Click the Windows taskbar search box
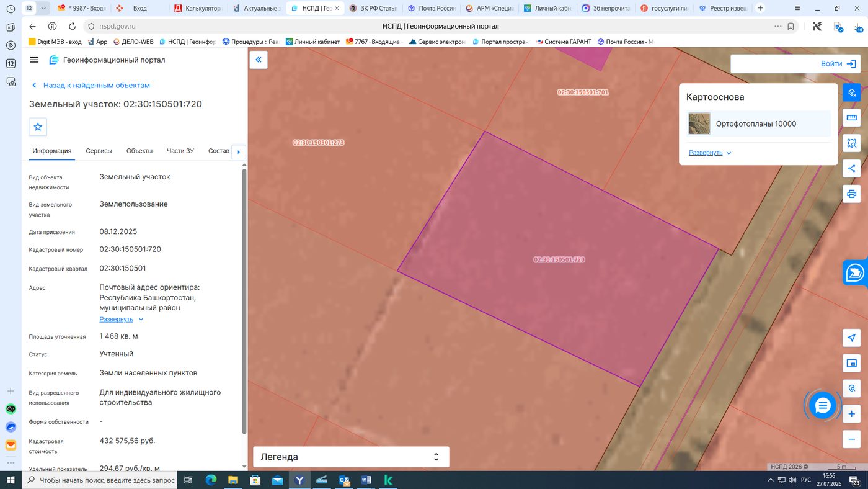868x489 pixels. [x=100, y=480]
